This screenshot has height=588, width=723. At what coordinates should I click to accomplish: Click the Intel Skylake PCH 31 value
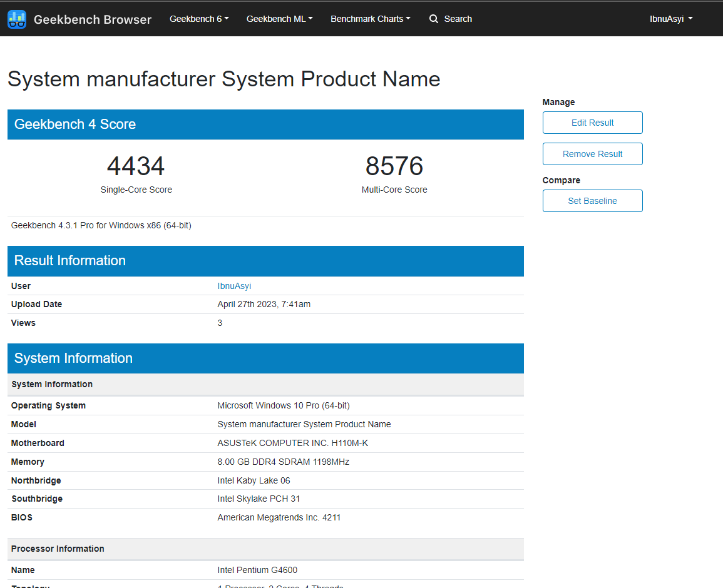click(x=259, y=499)
